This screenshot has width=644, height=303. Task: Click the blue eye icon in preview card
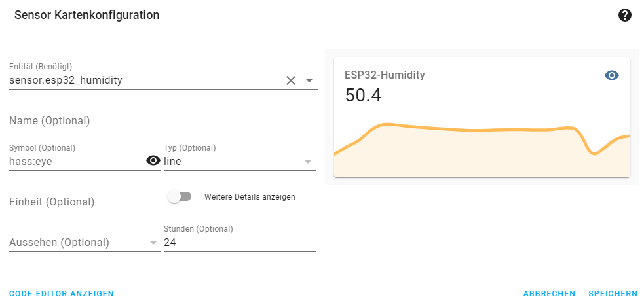(612, 75)
